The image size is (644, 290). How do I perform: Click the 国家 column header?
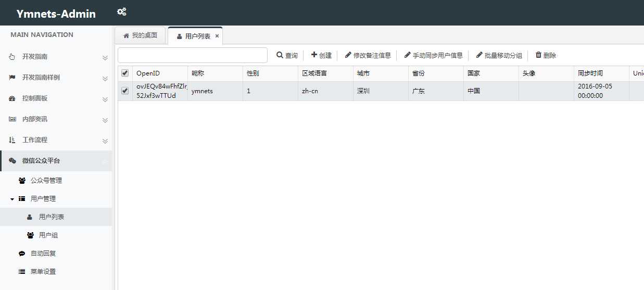pyautogui.click(x=491, y=73)
